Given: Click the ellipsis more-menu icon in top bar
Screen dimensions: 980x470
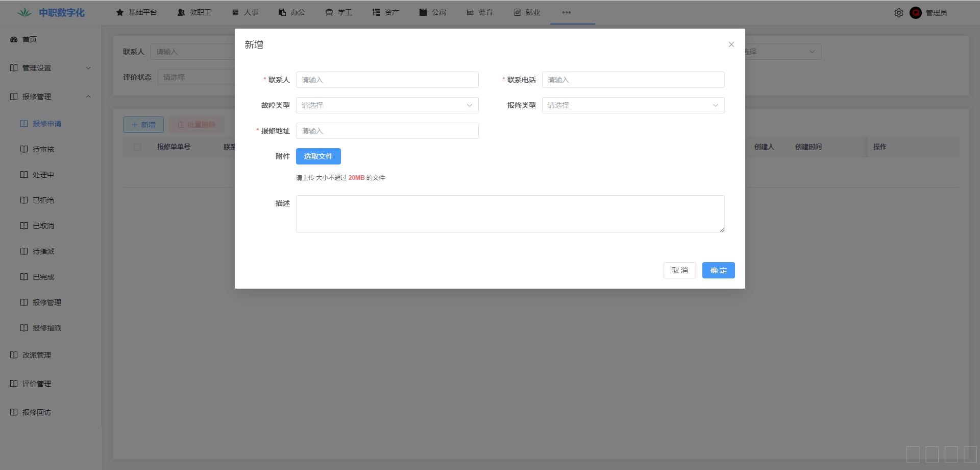Looking at the screenshot, I should [566, 12].
